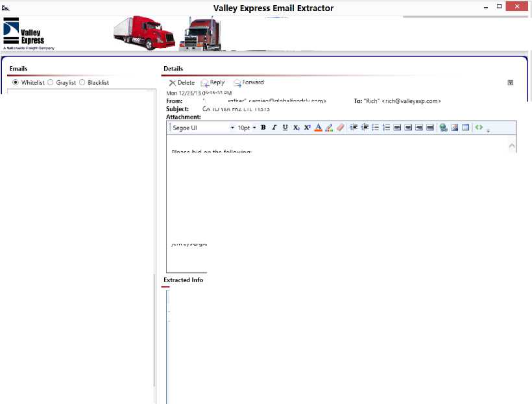Click the 'Details' panel heading

pos(173,69)
